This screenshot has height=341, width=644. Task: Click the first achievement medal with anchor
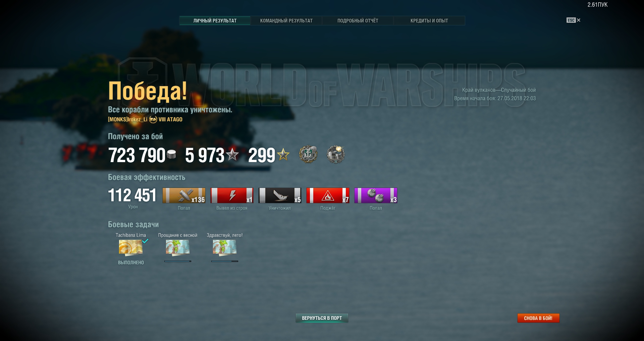coord(308,154)
